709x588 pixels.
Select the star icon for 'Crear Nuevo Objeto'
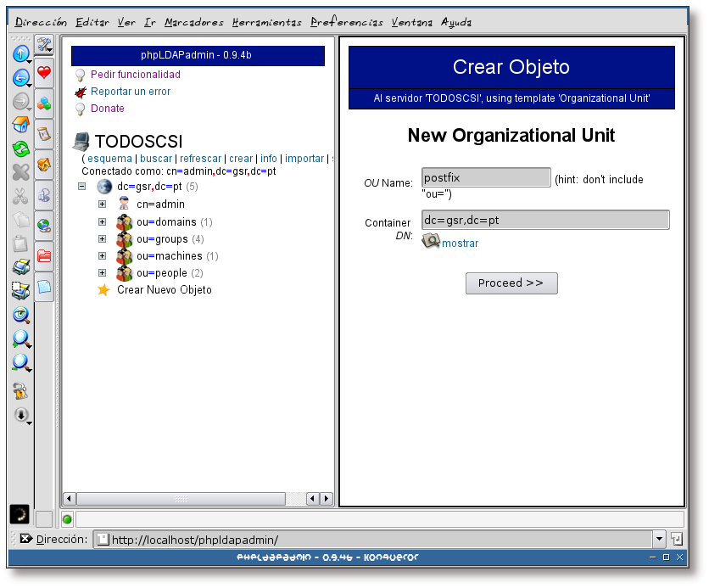(x=103, y=290)
